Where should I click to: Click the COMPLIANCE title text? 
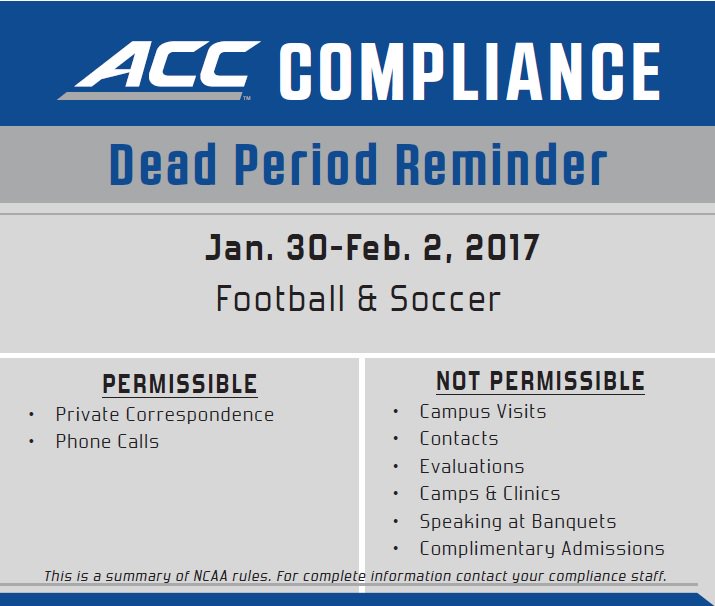pos(470,72)
